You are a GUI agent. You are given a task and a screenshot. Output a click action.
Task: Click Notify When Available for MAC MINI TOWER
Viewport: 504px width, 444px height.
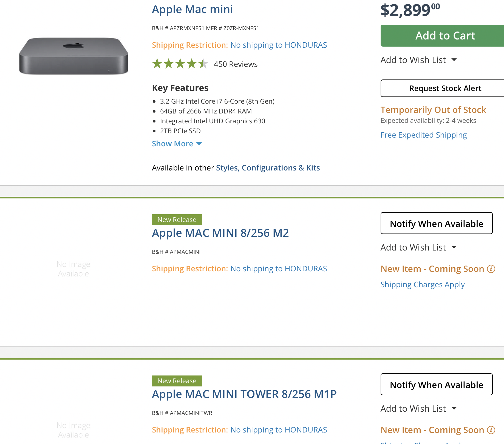(x=436, y=385)
